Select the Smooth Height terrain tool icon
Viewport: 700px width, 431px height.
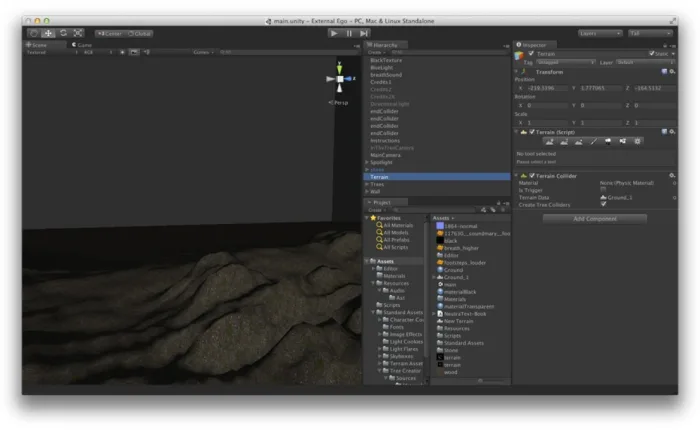tap(579, 142)
